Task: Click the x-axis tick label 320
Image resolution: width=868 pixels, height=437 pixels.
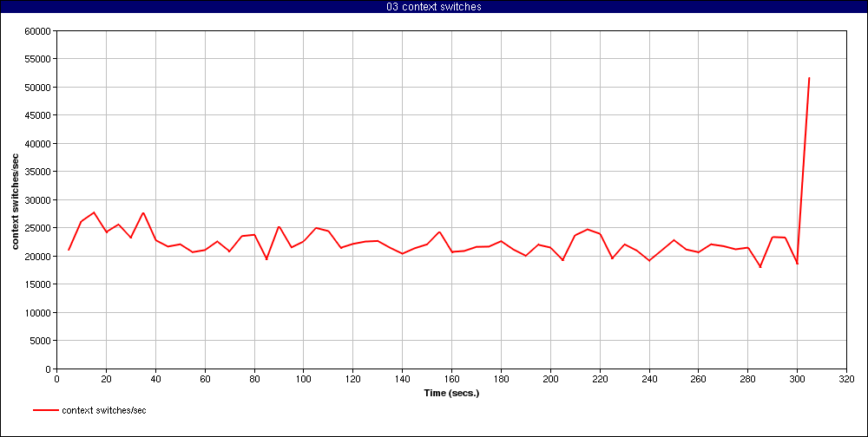Action: point(847,380)
